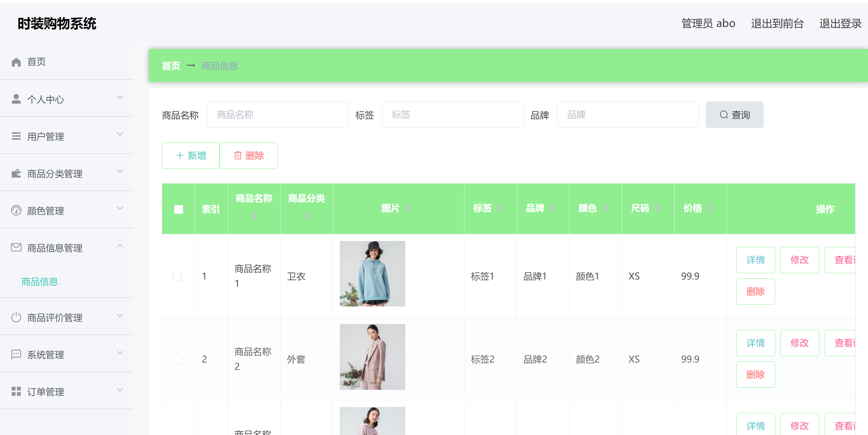This screenshot has height=435, width=868.
Task: Open 详情 for the first product row
Action: coord(756,260)
